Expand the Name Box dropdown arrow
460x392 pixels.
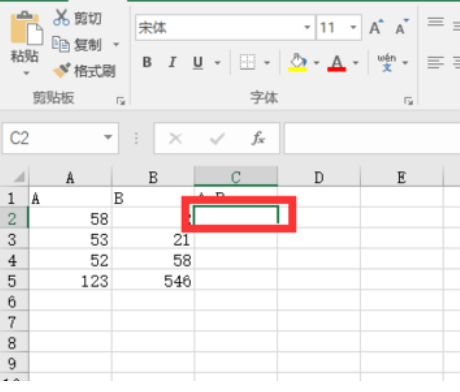point(108,137)
